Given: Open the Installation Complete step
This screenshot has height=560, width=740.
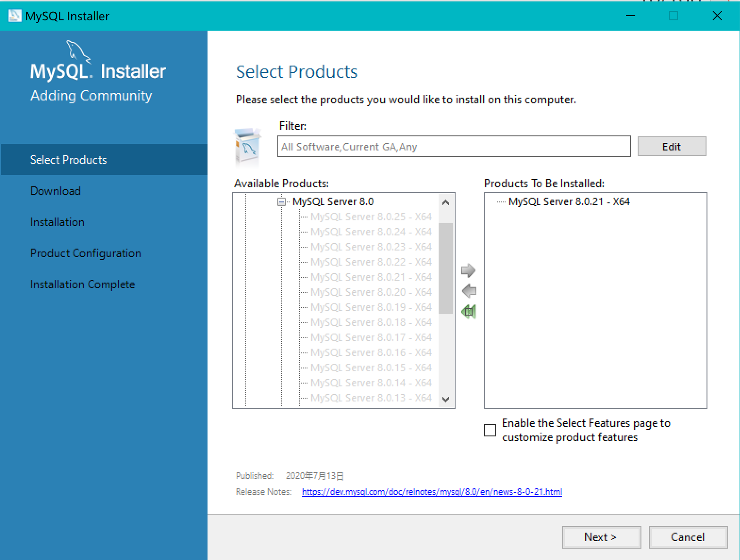Looking at the screenshot, I should pos(83,284).
